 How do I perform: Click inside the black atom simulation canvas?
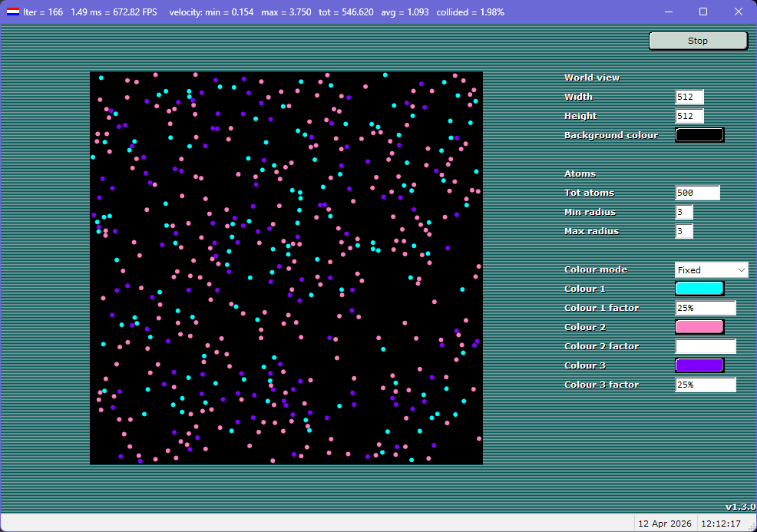click(286, 268)
